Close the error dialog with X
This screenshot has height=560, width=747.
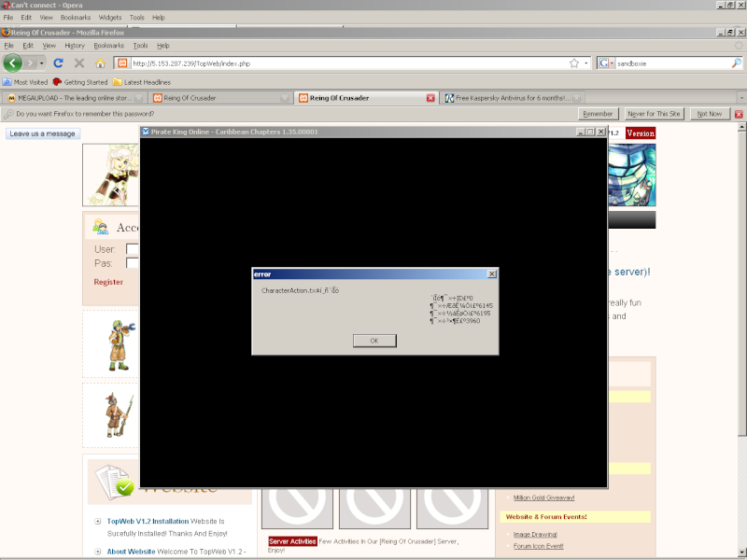[492, 273]
